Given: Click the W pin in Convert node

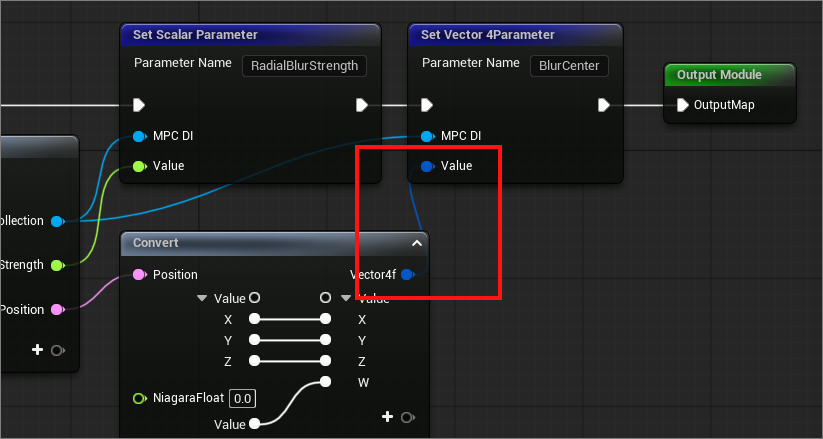Looking at the screenshot, I should click(325, 382).
